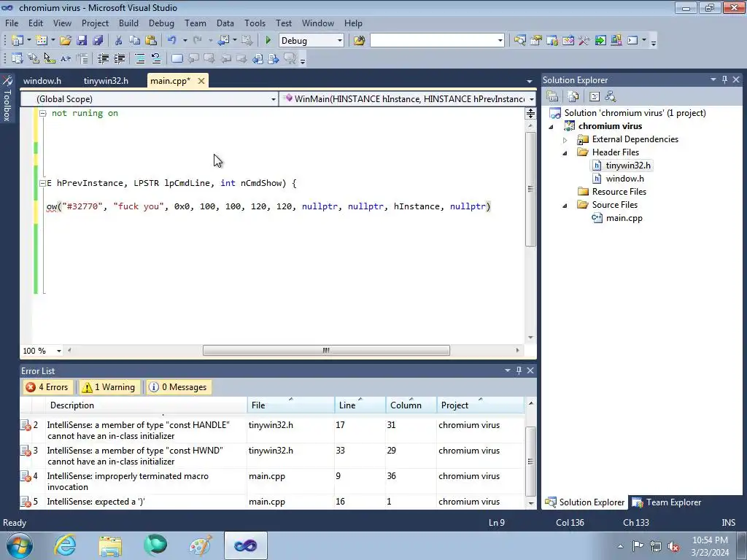
Task: Open the Debug menu
Action: coord(161,23)
